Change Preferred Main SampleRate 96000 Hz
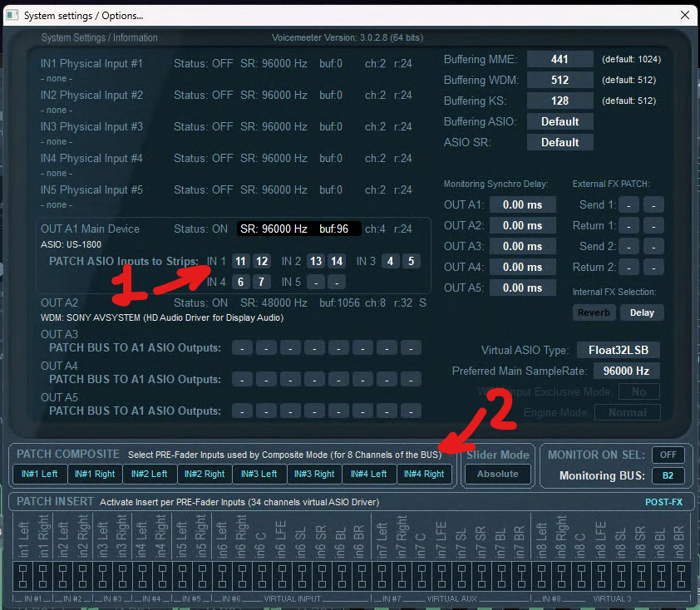Viewport: 700px width, 610px height. (626, 371)
